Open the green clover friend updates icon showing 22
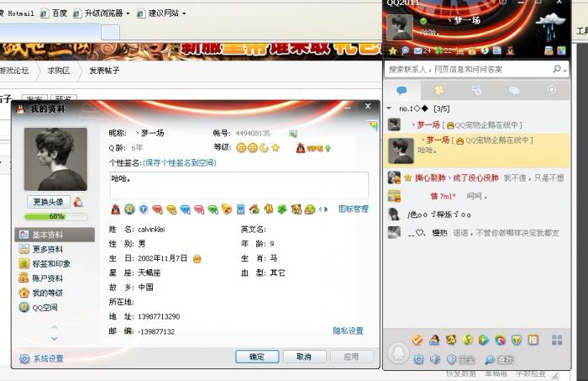 (x=444, y=50)
